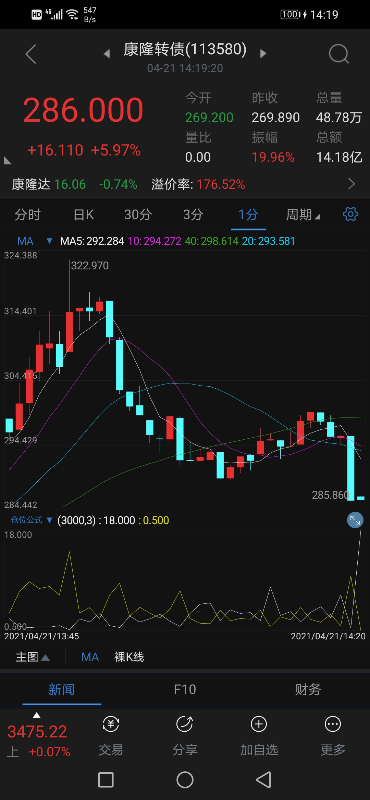Image resolution: width=370 pixels, height=800 pixels.
Task: Open the 更多 more options icon
Action: [333, 723]
